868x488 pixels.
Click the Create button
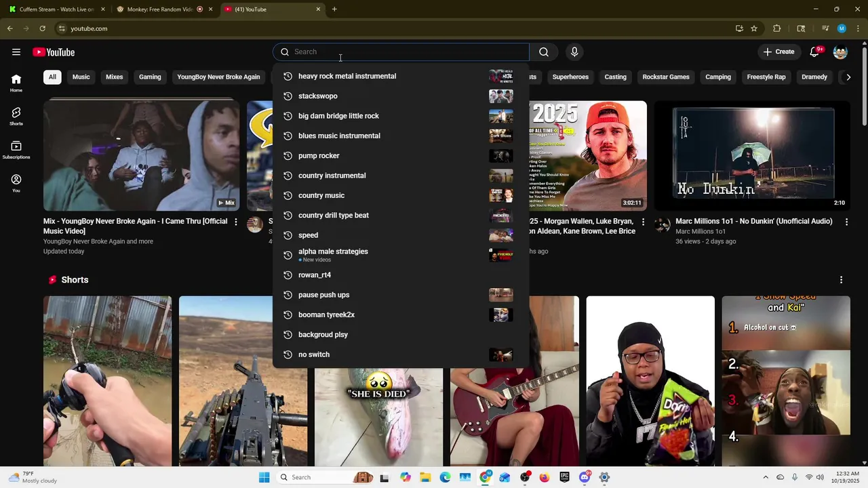(778, 52)
